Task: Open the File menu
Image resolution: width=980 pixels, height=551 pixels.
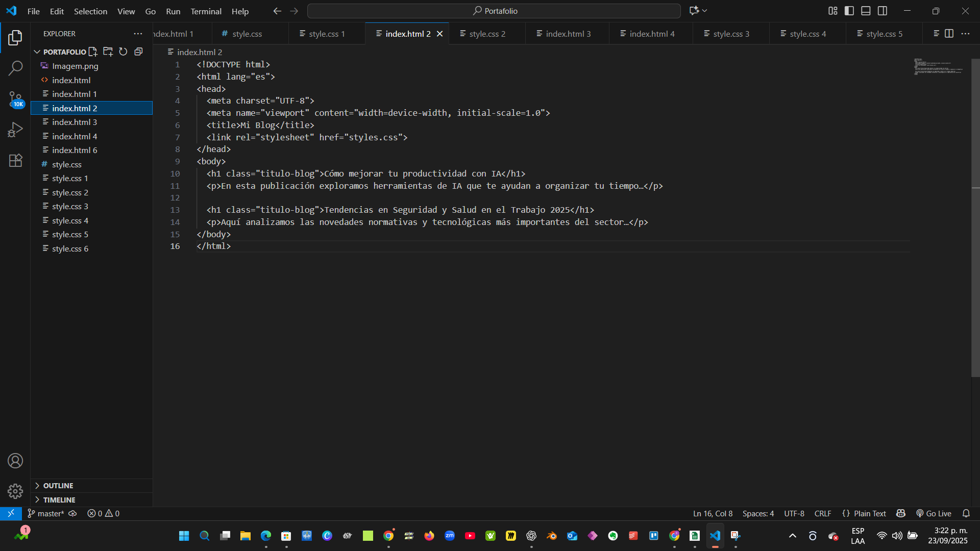Action: (x=33, y=11)
